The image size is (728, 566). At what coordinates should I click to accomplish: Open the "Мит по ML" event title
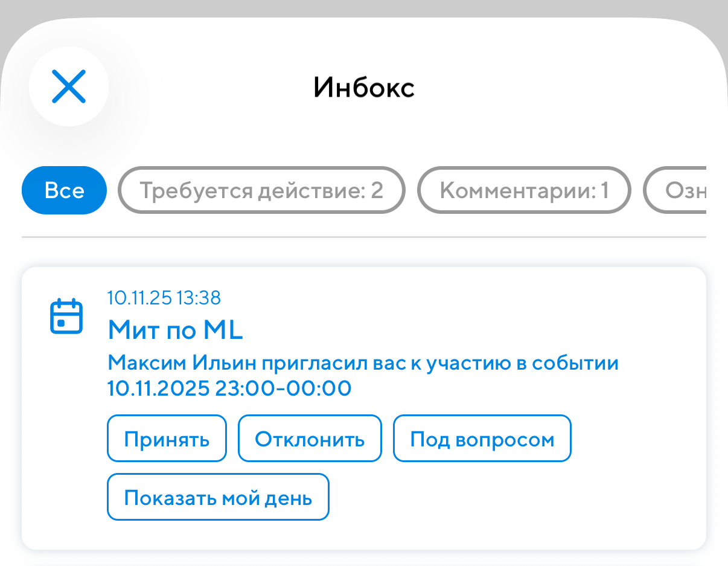tap(175, 330)
